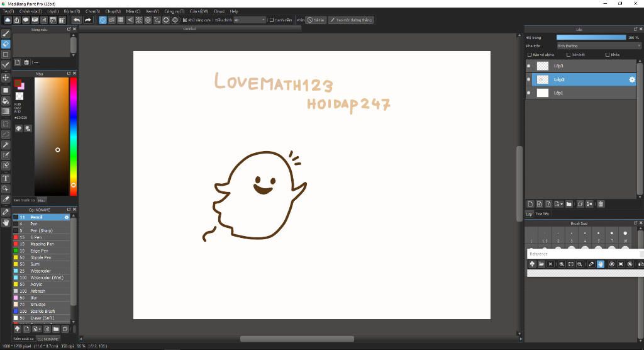Toggle visibility of Lớp3 layer
This screenshot has width=644, height=350.
[528, 66]
